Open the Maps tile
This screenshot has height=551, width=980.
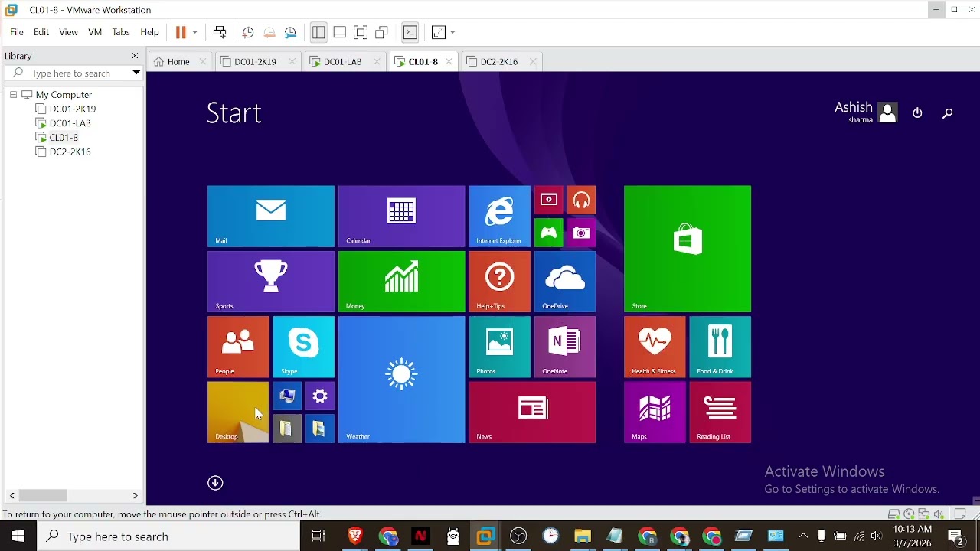click(x=655, y=412)
